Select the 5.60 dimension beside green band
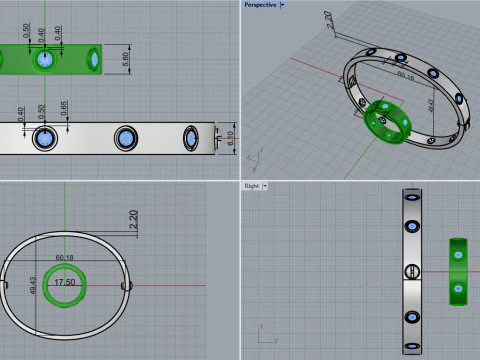Image resolution: width=480 pixels, height=360 pixels. coord(125,59)
